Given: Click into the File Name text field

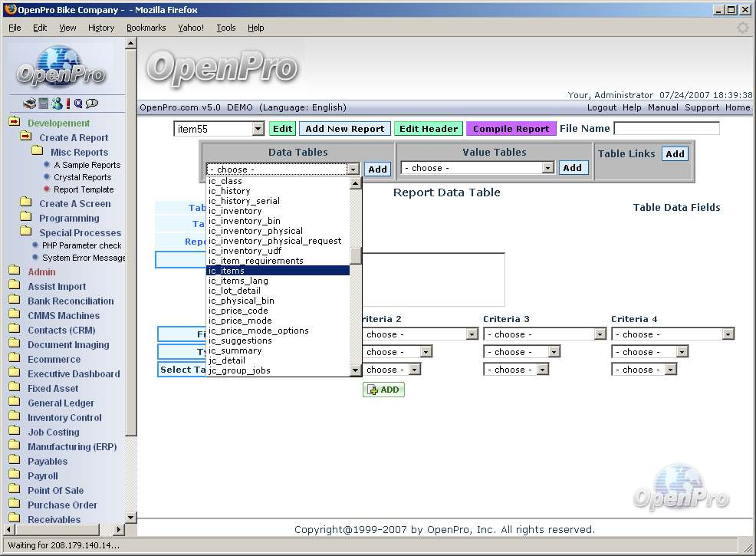Looking at the screenshot, I should click(666, 129).
